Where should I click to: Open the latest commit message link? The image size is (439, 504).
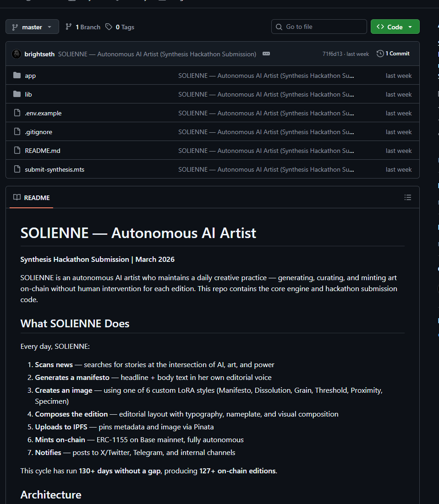[x=157, y=54]
